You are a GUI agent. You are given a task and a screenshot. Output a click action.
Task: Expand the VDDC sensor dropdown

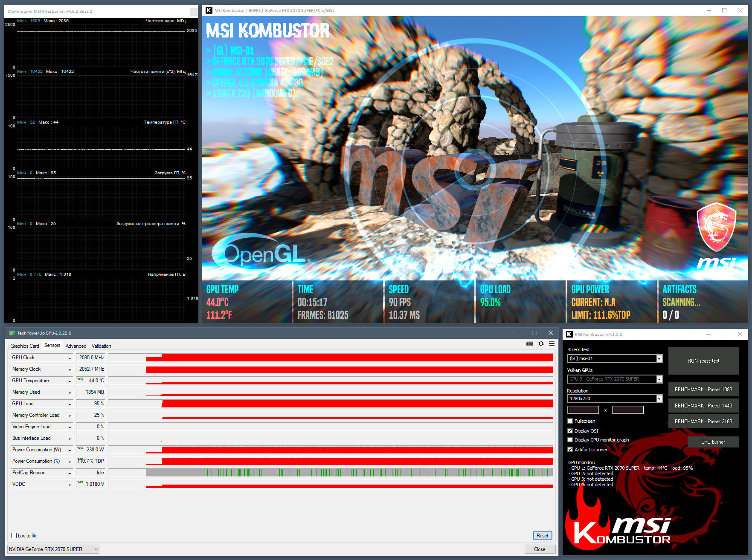click(70, 485)
